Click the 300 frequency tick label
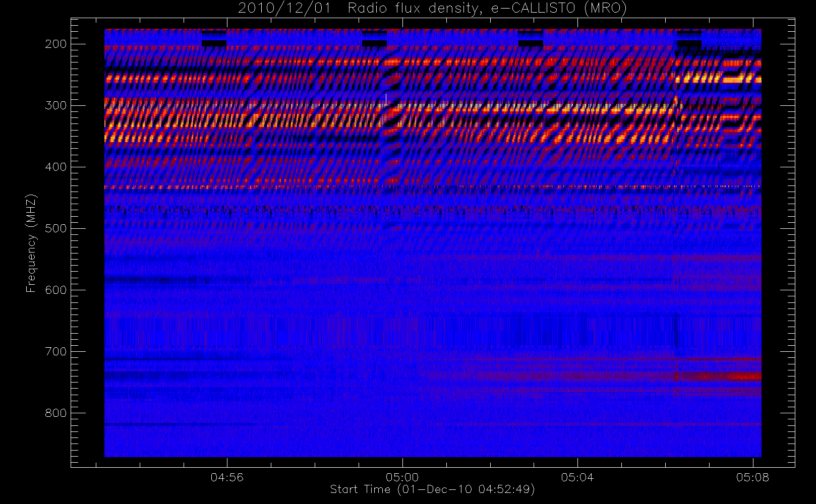This screenshot has width=816, height=504. (x=55, y=105)
